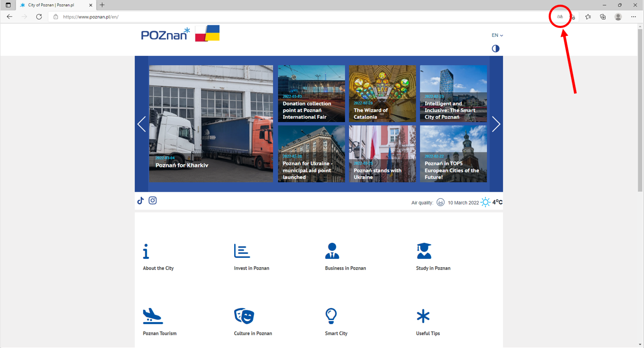Click the 10 March 2022 date text
644x348 pixels.
coord(463,203)
